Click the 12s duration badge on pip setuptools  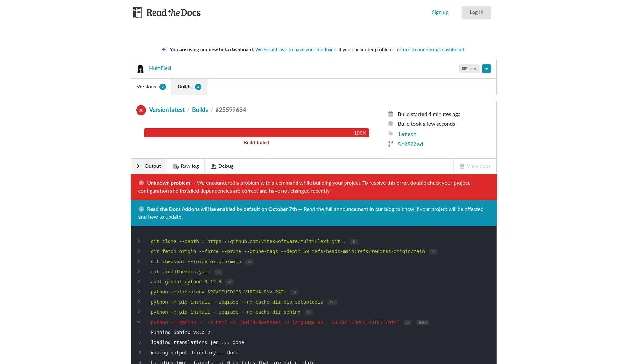[332, 302]
